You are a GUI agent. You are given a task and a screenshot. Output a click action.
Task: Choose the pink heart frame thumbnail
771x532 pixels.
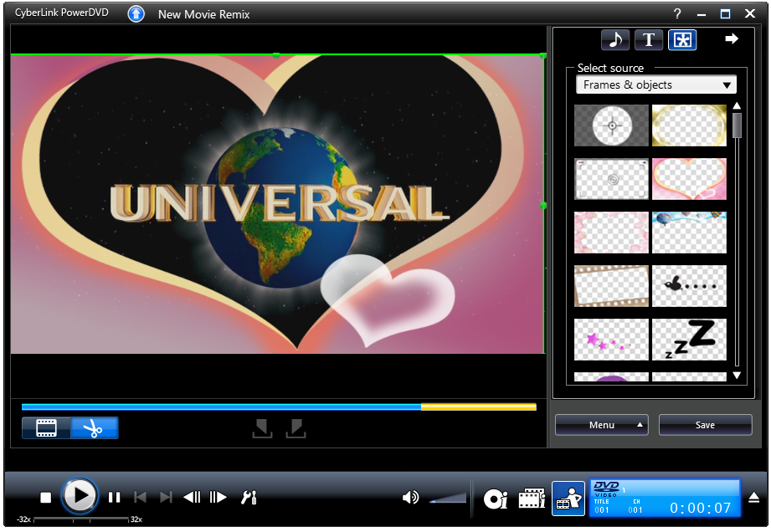point(689,179)
